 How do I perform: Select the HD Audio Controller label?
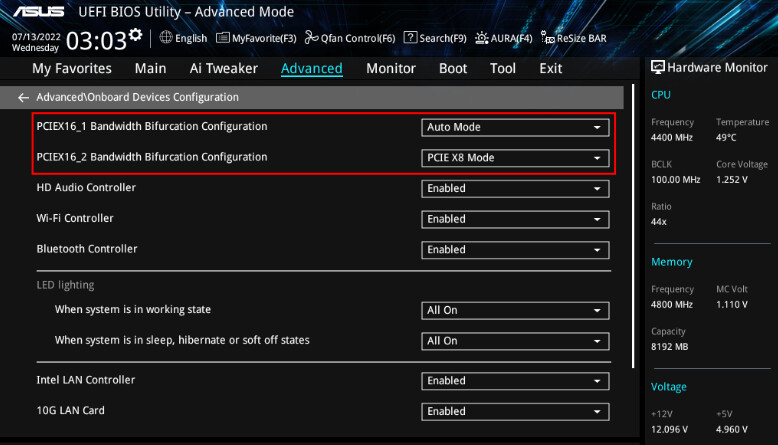tap(86, 188)
